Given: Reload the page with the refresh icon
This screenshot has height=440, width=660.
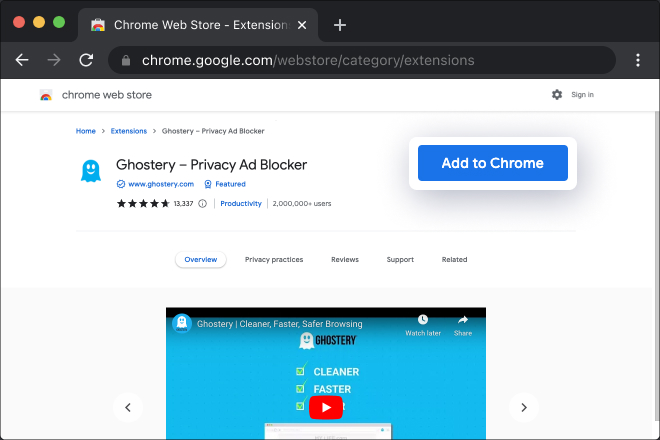Looking at the screenshot, I should (86, 60).
